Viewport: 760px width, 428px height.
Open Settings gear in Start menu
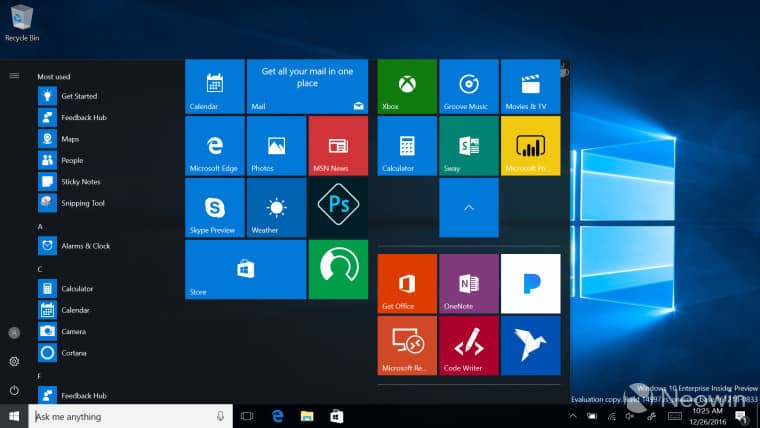coord(14,361)
